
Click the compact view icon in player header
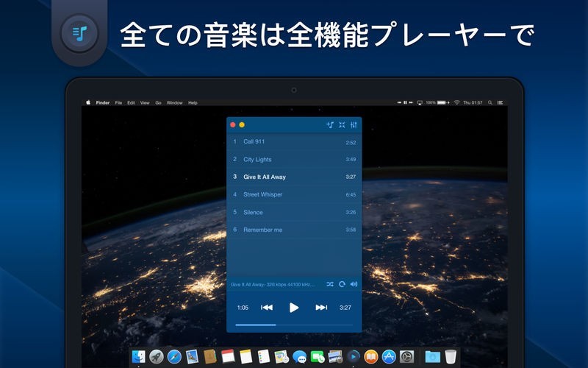pos(342,125)
